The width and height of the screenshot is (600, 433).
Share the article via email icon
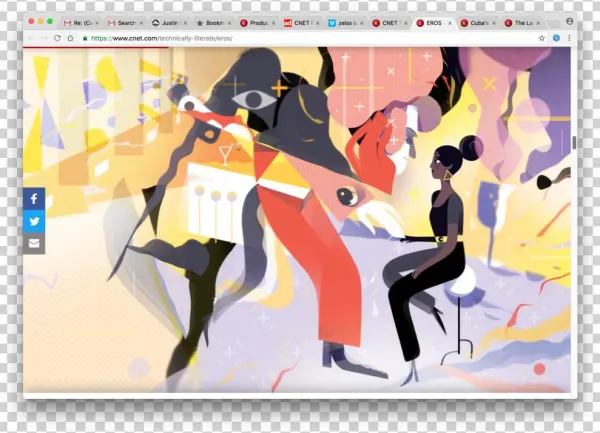[x=34, y=243]
